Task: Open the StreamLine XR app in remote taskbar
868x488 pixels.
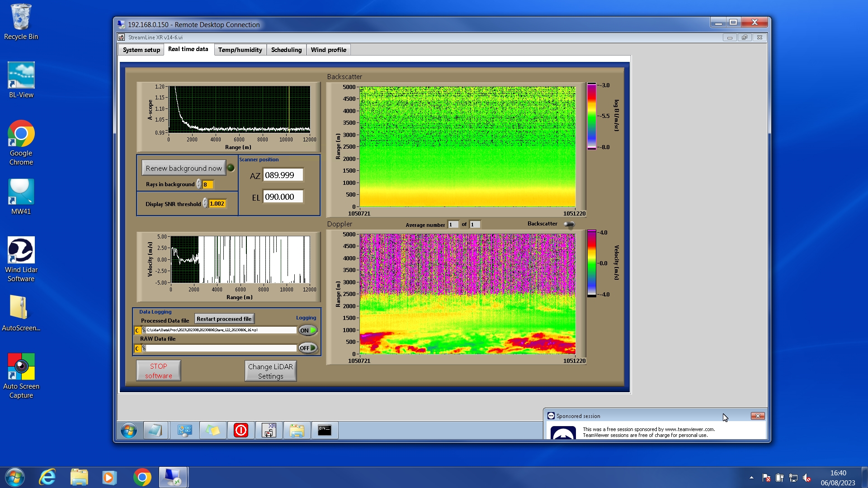Action: click(269, 430)
